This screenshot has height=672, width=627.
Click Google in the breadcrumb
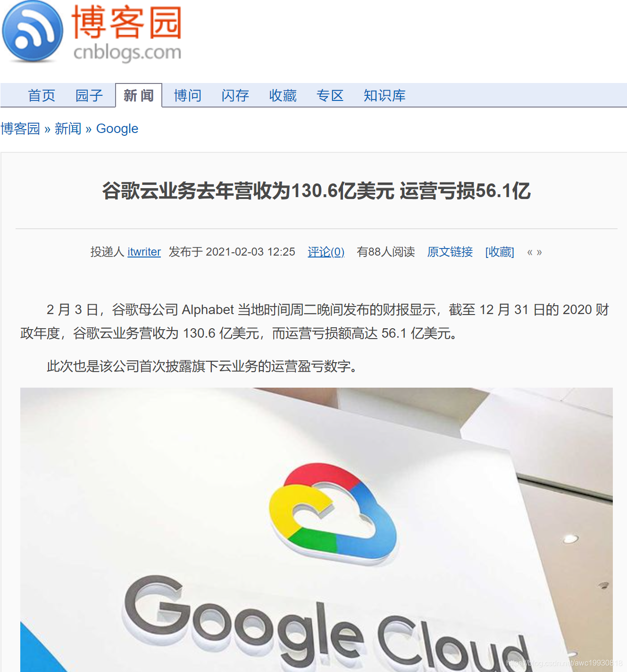(x=117, y=129)
